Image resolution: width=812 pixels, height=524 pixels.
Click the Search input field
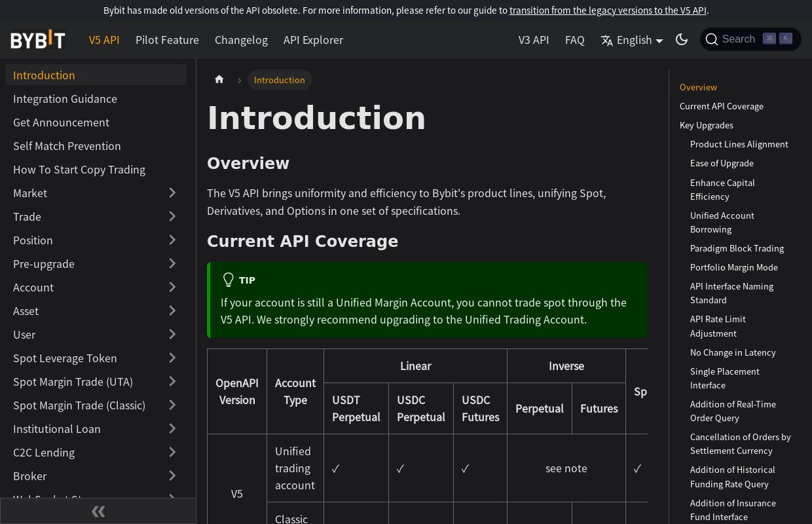(750, 39)
